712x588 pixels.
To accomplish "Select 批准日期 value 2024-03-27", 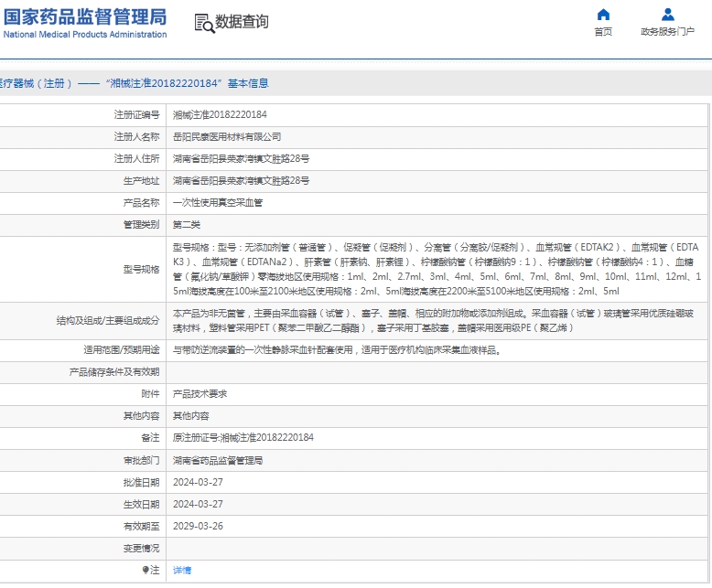I will pyautogui.click(x=198, y=482).
